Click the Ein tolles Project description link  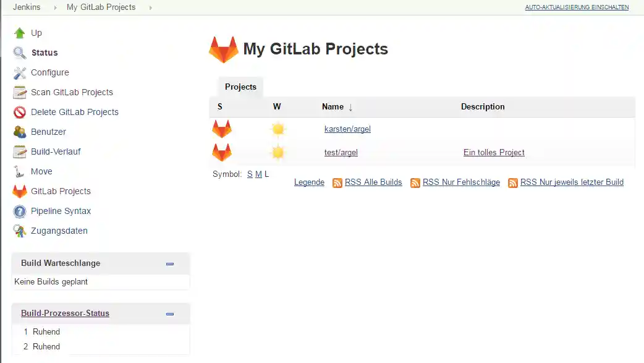pyautogui.click(x=494, y=153)
